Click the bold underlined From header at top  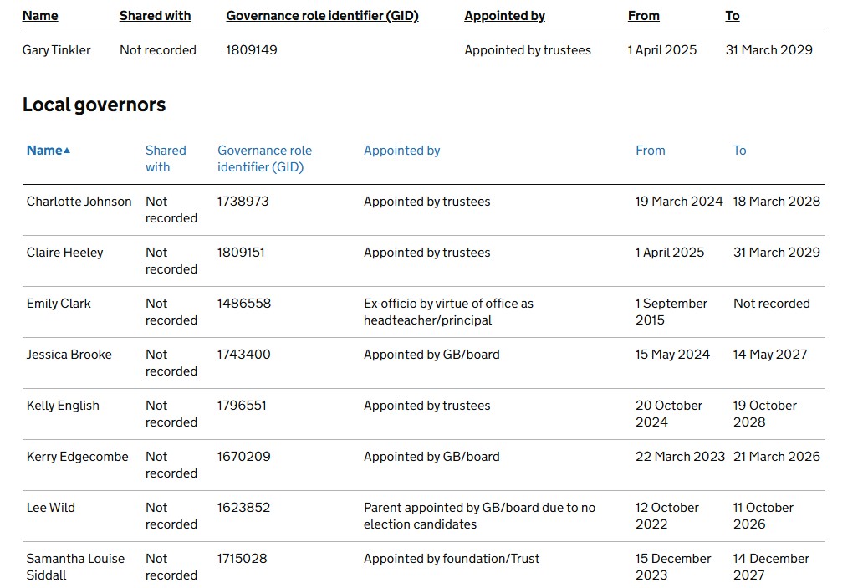[x=643, y=16]
